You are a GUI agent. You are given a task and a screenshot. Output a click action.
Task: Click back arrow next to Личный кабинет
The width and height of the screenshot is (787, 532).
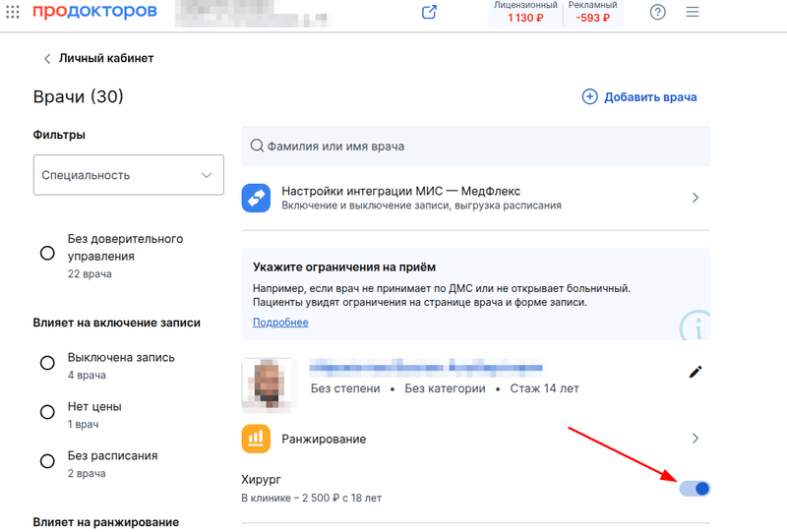click(x=47, y=59)
